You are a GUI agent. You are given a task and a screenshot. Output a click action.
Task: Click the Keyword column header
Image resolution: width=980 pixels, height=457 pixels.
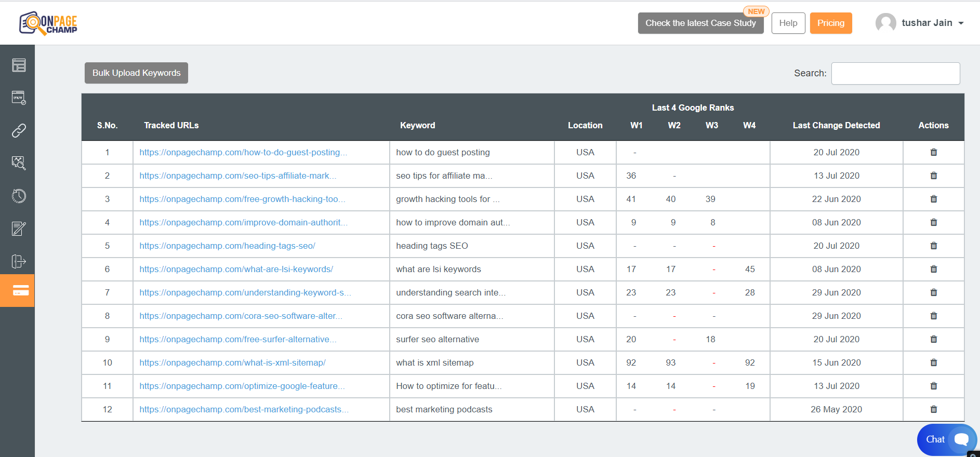pyautogui.click(x=418, y=125)
